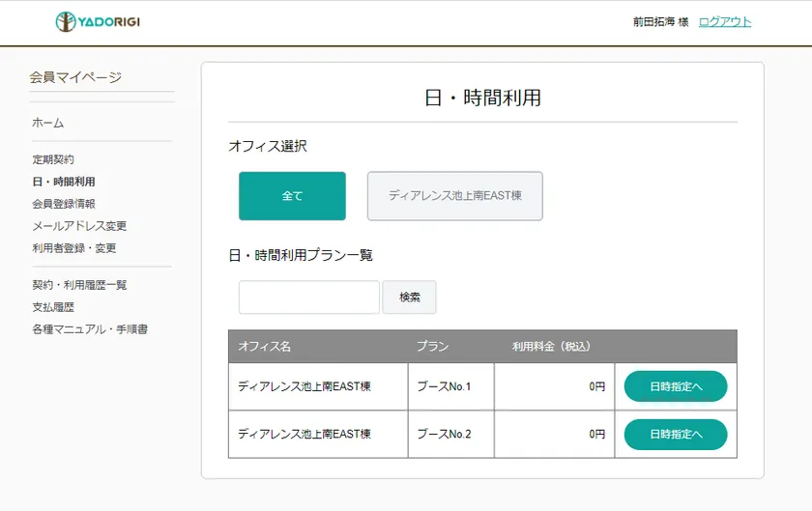Image resolution: width=812 pixels, height=511 pixels.
Task: Click 日時指定へ for ブースNo.2
Action: (x=675, y=435)
